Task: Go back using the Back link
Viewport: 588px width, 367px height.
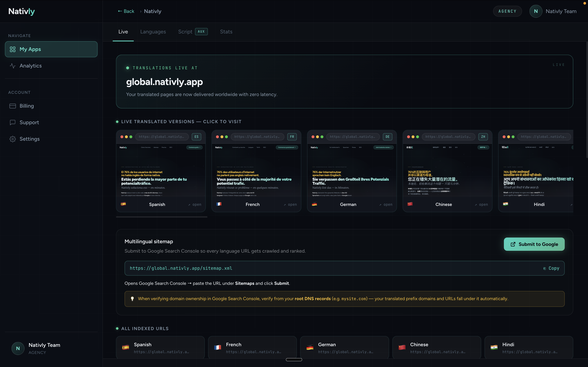Action: point(126,11)
